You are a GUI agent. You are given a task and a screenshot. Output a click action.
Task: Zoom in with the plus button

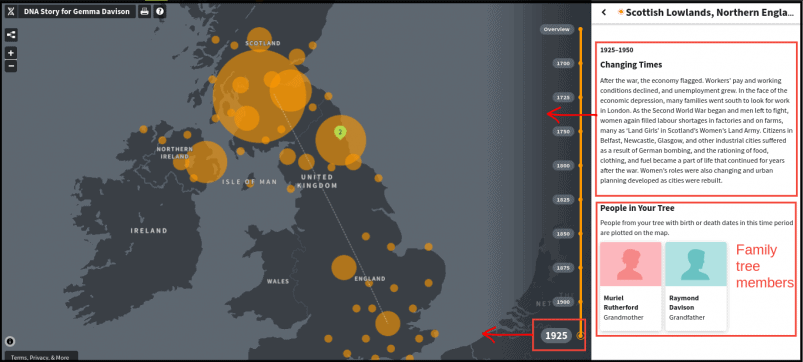11,53
